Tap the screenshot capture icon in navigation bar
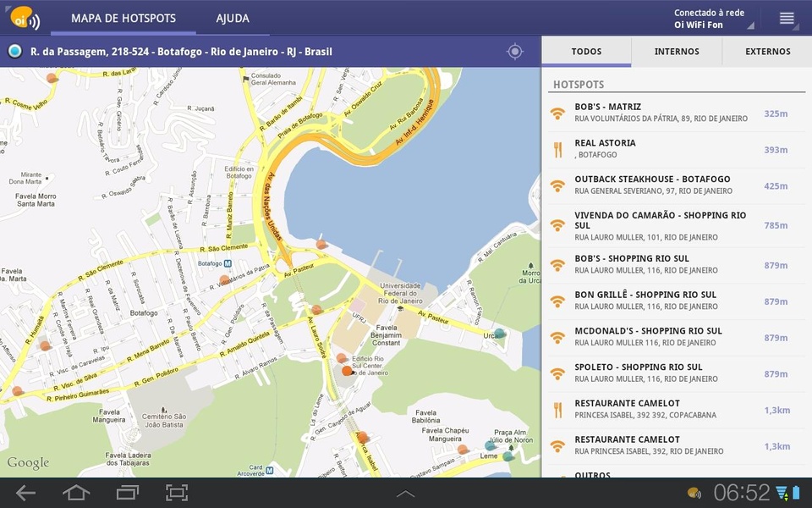The height and width of the screenshot is (508, 812). pyautogui.click(x=177, y=493)
